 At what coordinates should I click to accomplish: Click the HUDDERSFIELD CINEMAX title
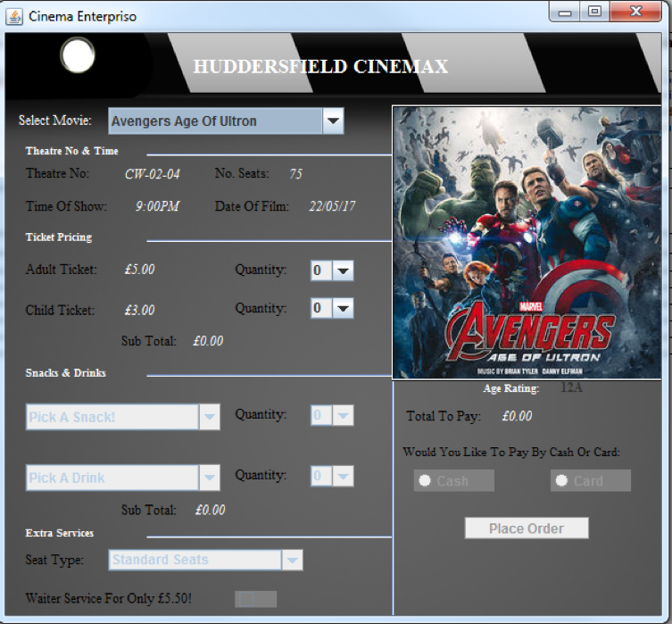coord(320,66)
